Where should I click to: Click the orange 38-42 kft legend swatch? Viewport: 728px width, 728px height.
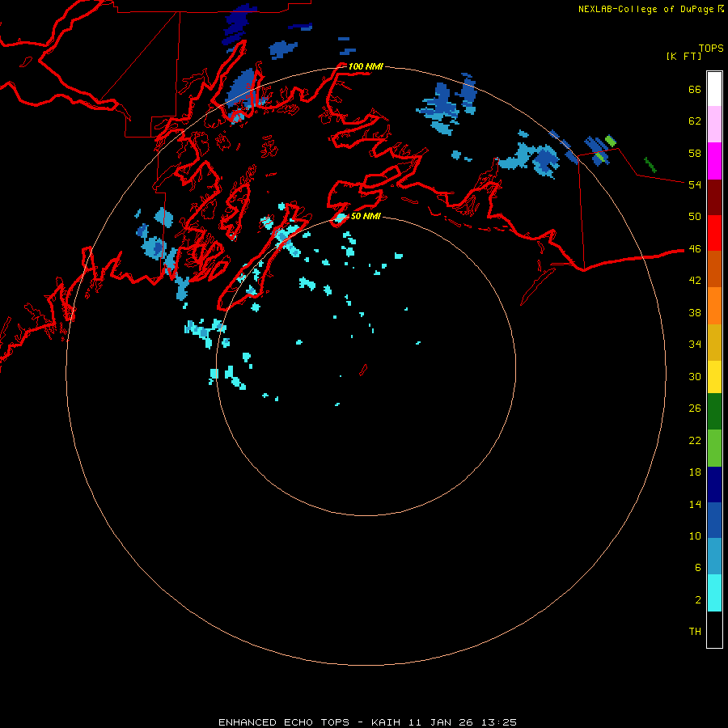(x=714, y=306)
